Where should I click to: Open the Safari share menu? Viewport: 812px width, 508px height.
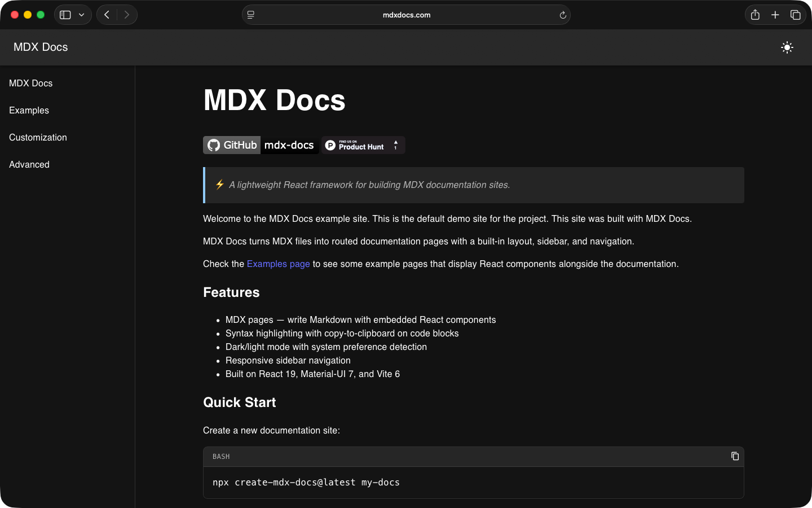point(755,15)
